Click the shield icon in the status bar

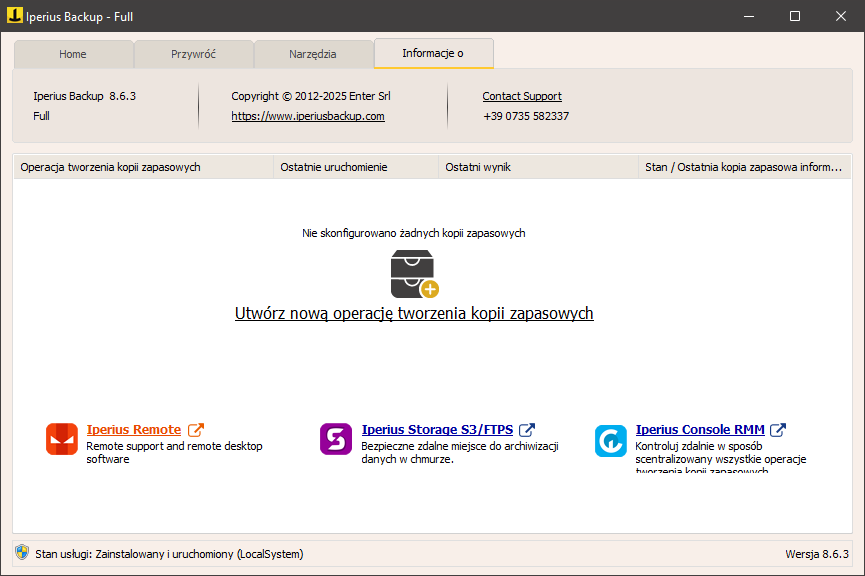(x=22, y=552)
